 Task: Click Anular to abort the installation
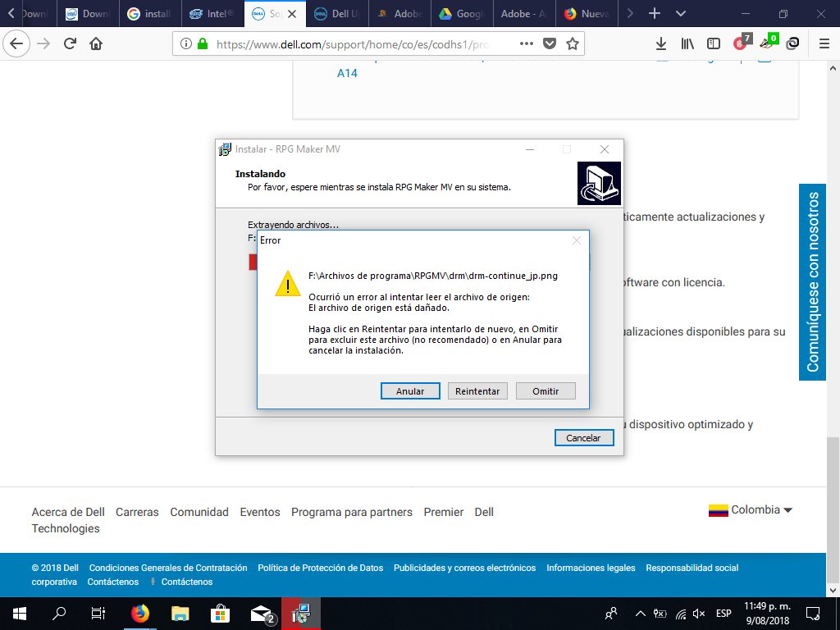point(410,391)
